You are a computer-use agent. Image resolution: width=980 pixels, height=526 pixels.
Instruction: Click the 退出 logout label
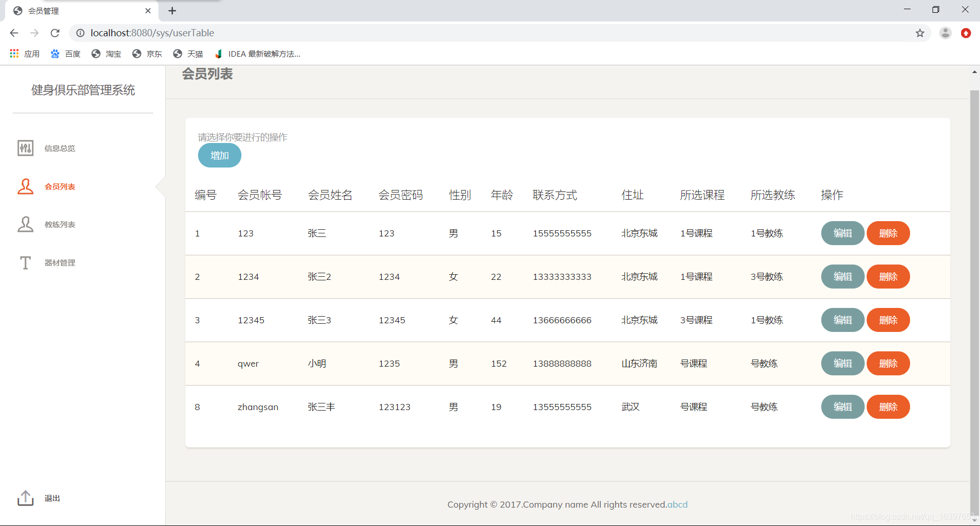point(52,498)
